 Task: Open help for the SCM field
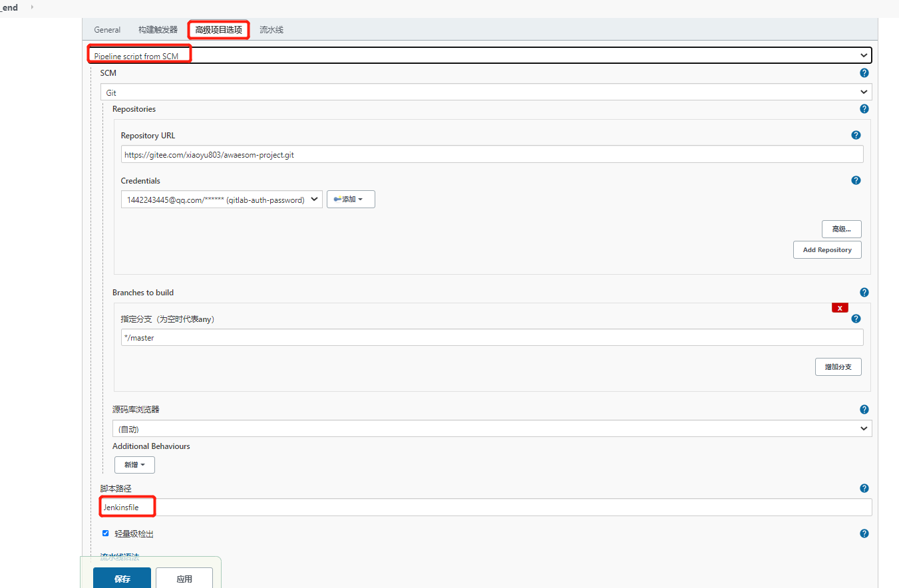coord(864,73)
